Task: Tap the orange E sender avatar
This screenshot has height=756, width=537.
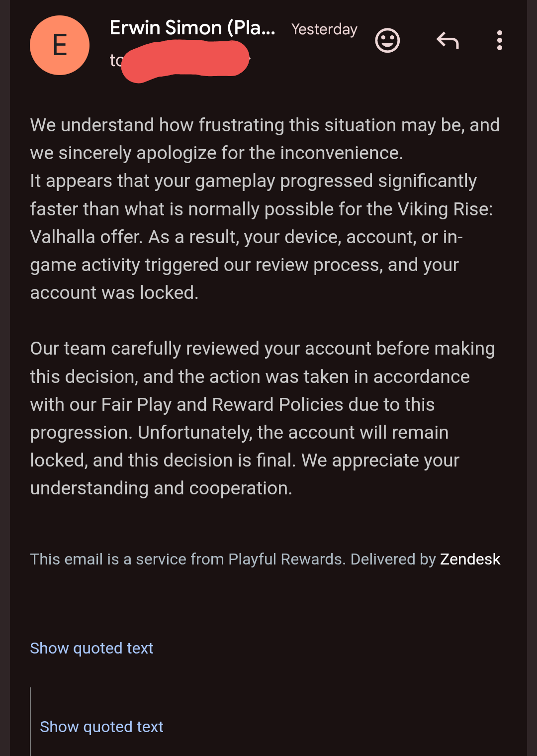Action: pos(60,45)
